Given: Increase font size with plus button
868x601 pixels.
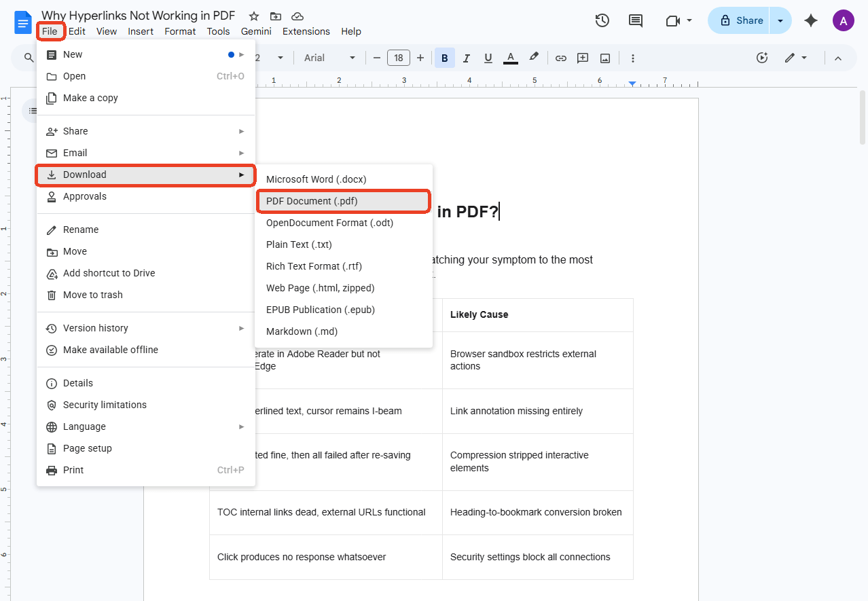Looking at the screenshot, I should 420,58.
